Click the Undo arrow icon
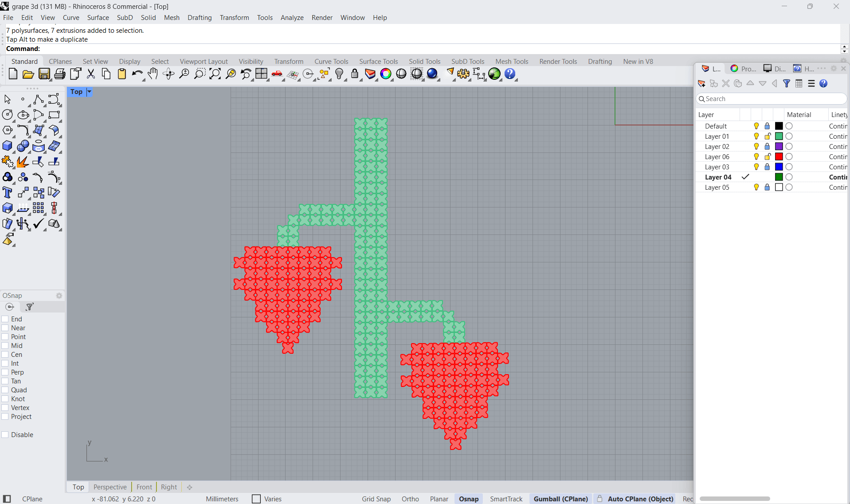850x504 pixels. (x=137, y=74)
